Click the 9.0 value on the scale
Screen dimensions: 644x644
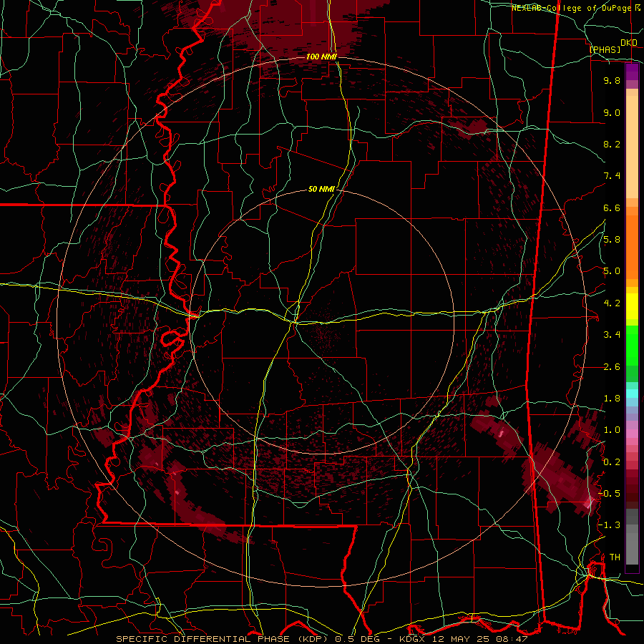[x=612, y=112]
